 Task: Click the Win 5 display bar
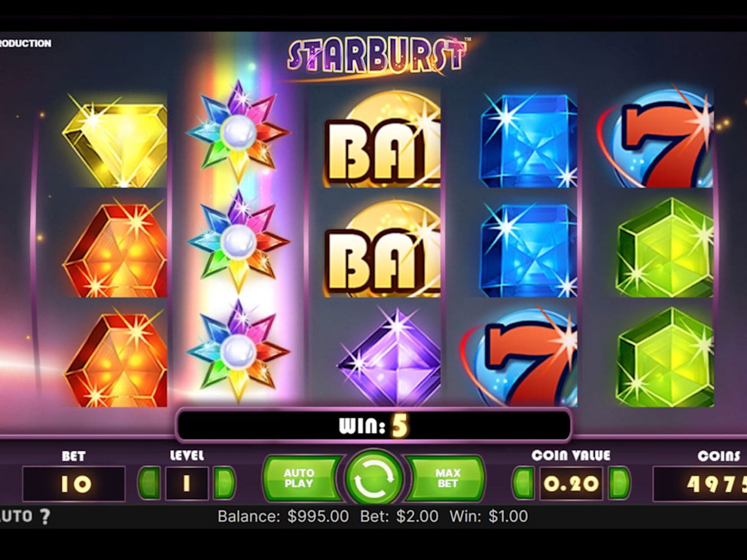[x=374, y=425]
